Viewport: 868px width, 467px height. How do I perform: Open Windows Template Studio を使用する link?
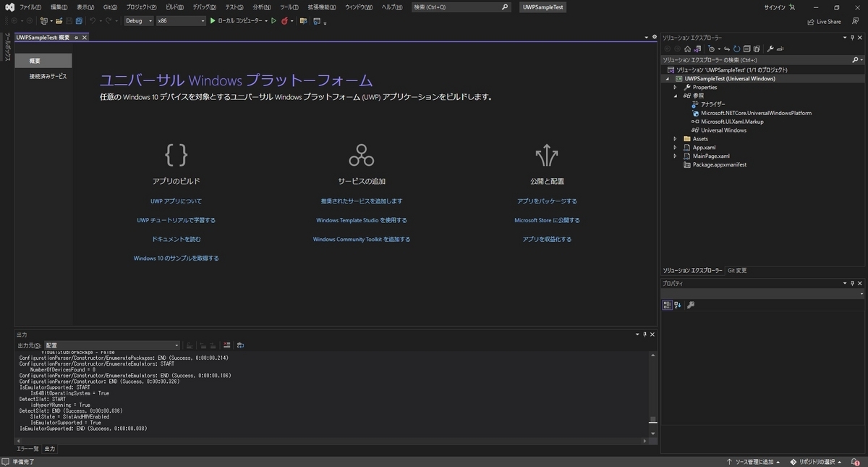pyautogui.click(x=361, y=220)
